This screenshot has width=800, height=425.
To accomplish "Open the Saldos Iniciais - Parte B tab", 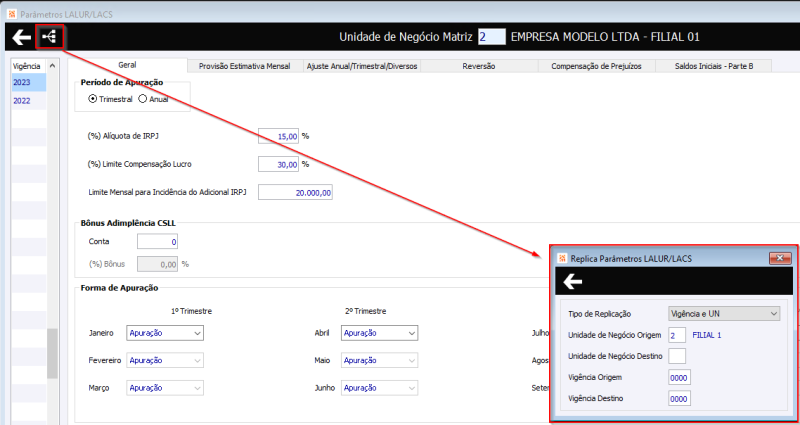I will point(713,66).
